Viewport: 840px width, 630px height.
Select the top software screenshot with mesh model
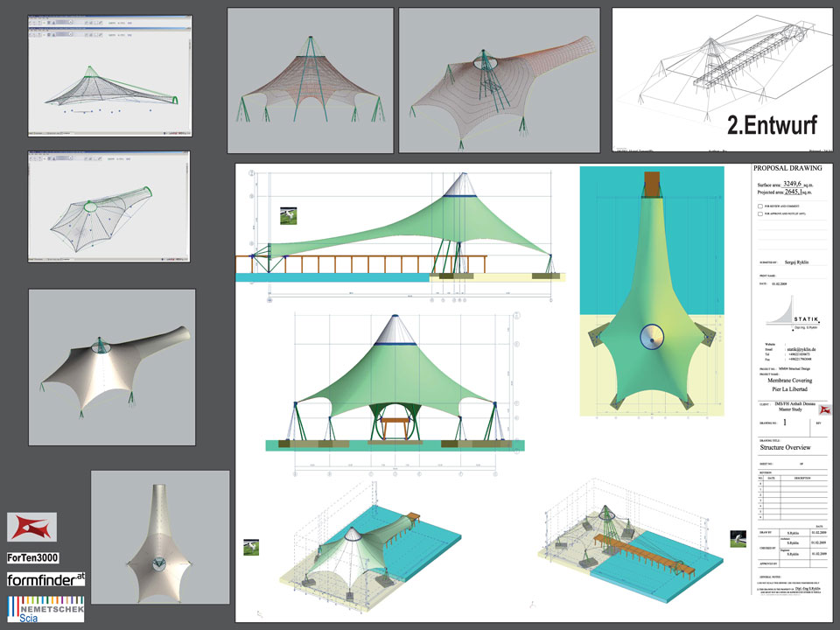click(x=109, y=76)
